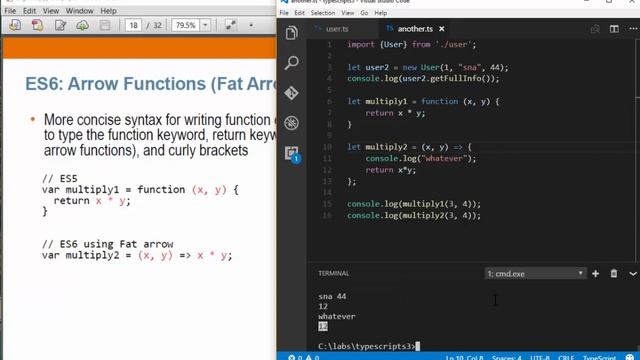Screen dimensions: 640x360
Task: Open the File menu in VS Code
Action: [284, 13]
